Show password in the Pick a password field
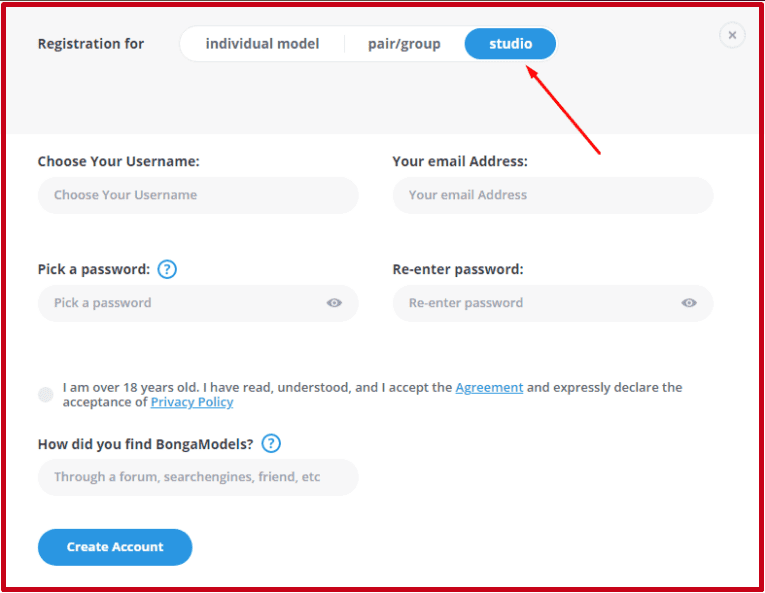This screenshot has height=593, width=765. (334, 303)
